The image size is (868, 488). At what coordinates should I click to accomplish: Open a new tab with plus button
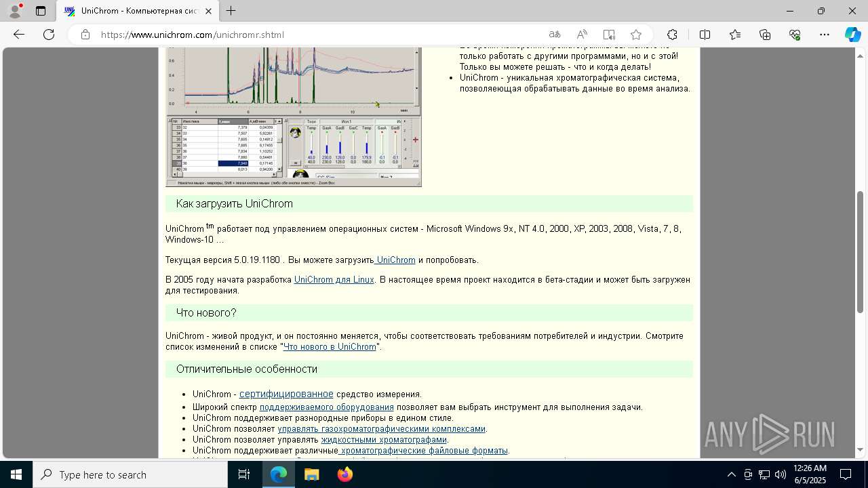pyautogui.click(x=231, y=11)
